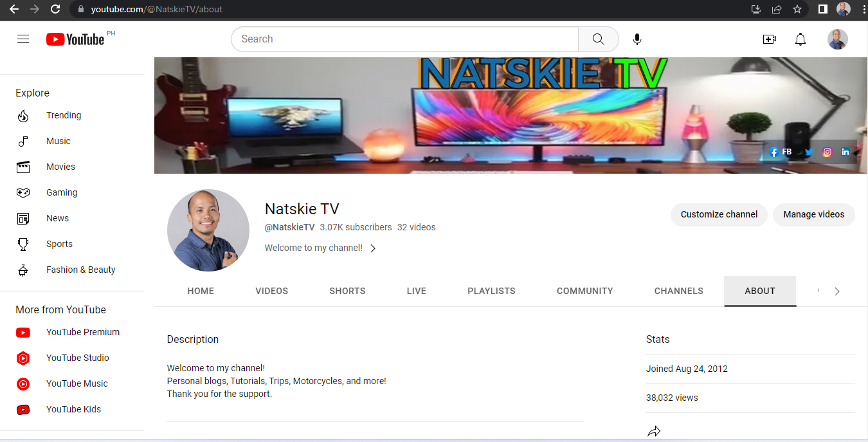This screenshot has height=442, width=868.
Task: Switch to the LIVE tab
Action: coord(417,291)
